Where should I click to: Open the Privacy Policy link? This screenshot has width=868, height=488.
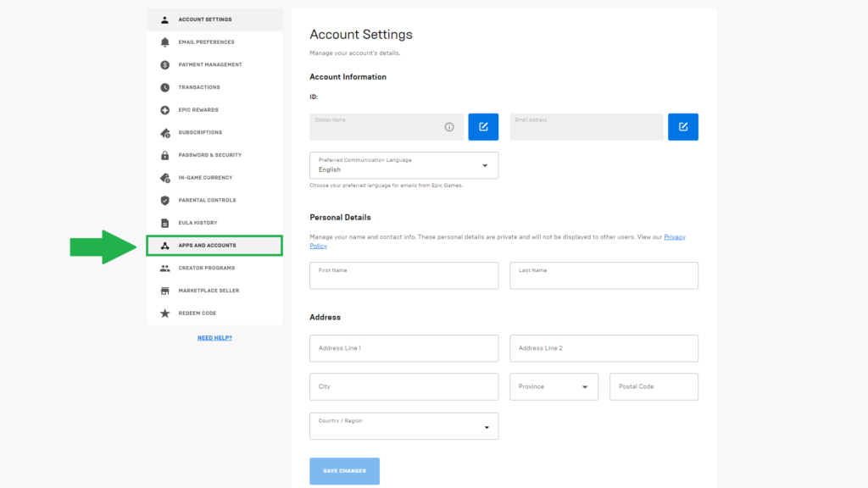coord(676,236)
